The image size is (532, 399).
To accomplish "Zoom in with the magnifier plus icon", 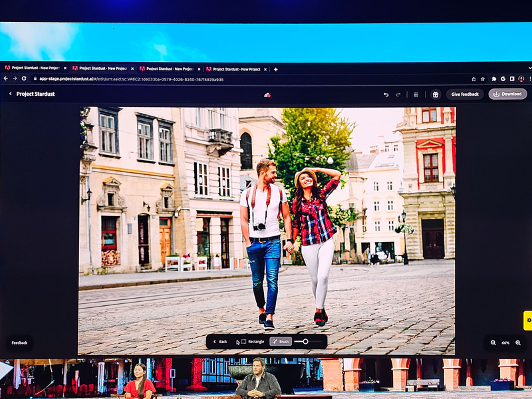I will pos(518,342).
